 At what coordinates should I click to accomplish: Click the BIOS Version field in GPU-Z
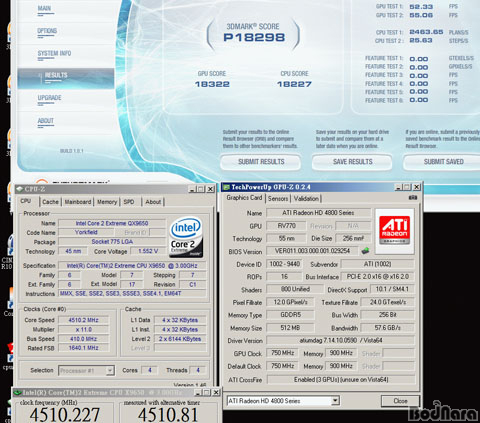(312, 251)
